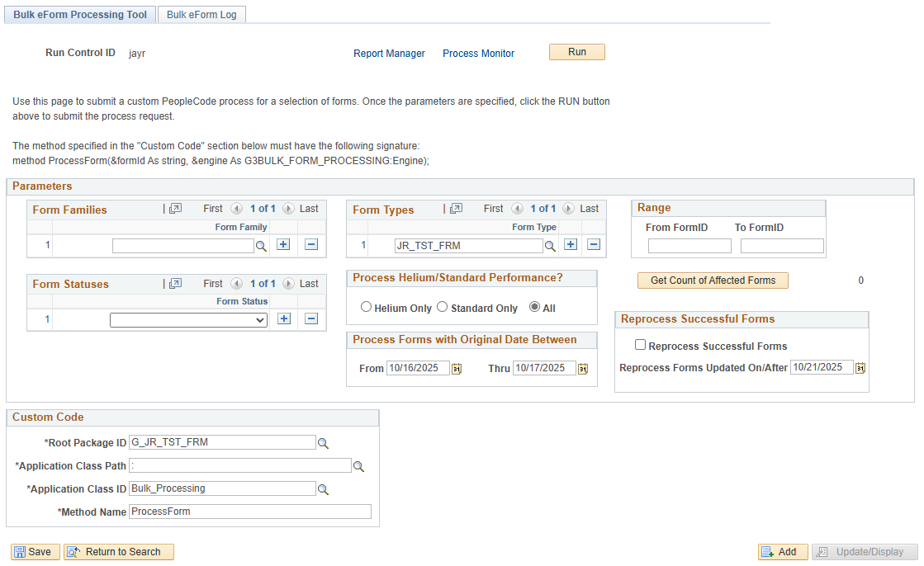Screen dimensions: 924x566
Task: Enable the Reprocess Successful Forms checkbox
Action: click(x=640, y=346)
